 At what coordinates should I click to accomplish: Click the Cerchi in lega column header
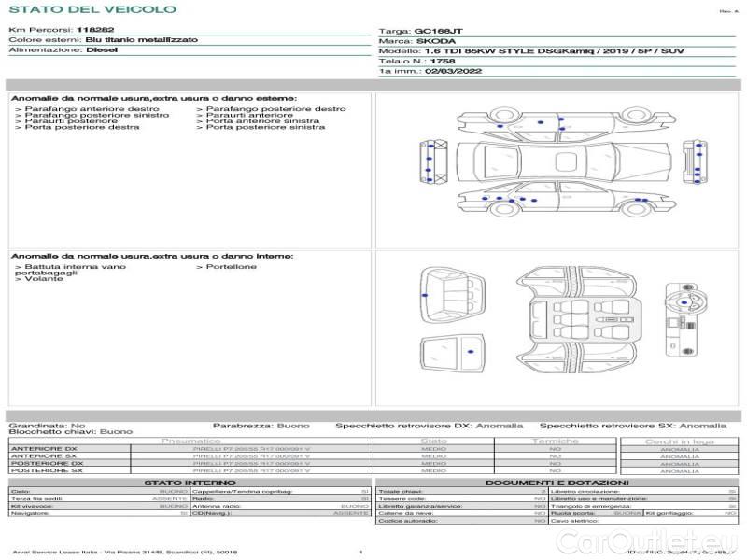click(679, 441)
